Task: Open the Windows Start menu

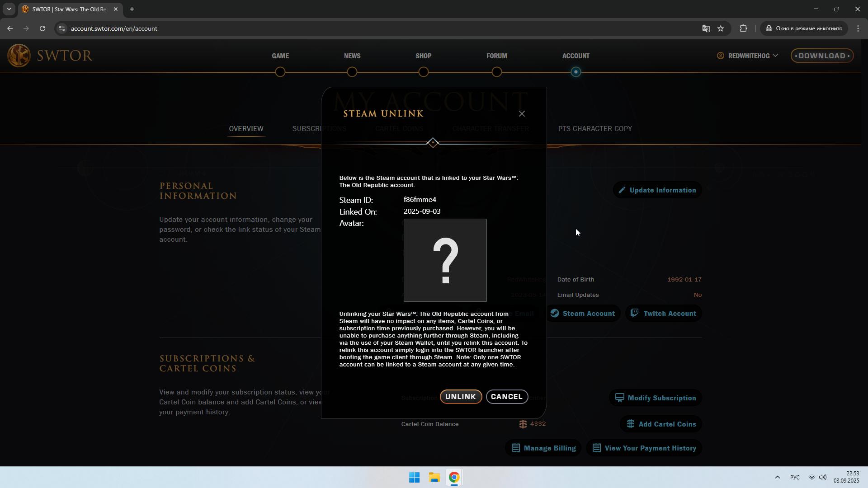Action: (414, 478)
